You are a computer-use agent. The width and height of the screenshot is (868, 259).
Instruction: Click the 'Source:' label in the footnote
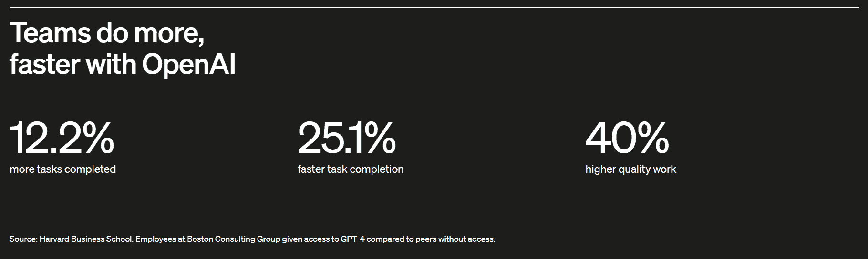[23, 239]
